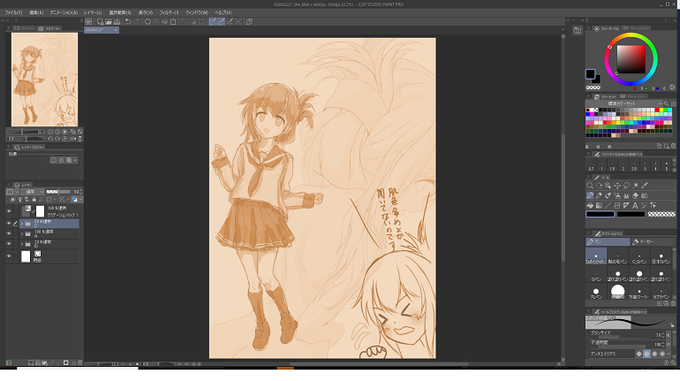This screenshot has height=381, width=680.
Task: Select the main drawing color swatch
Action: click(600, 214)
